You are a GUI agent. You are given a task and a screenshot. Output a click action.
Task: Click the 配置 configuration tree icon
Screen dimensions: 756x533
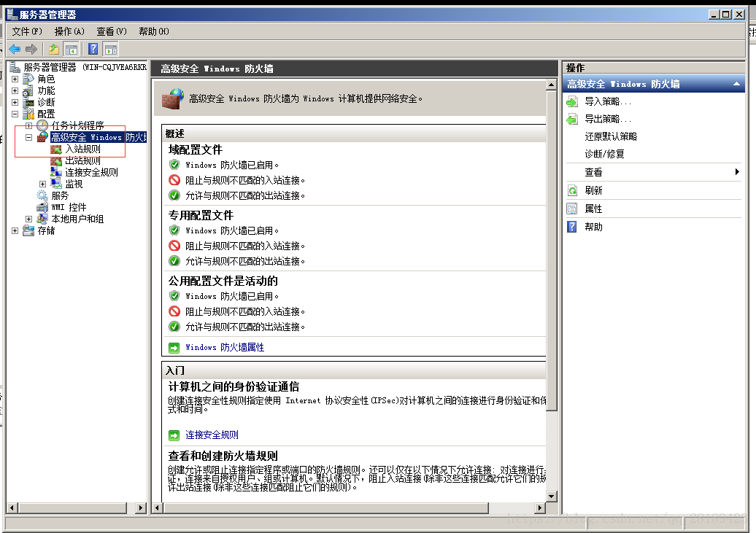point(28,114)
